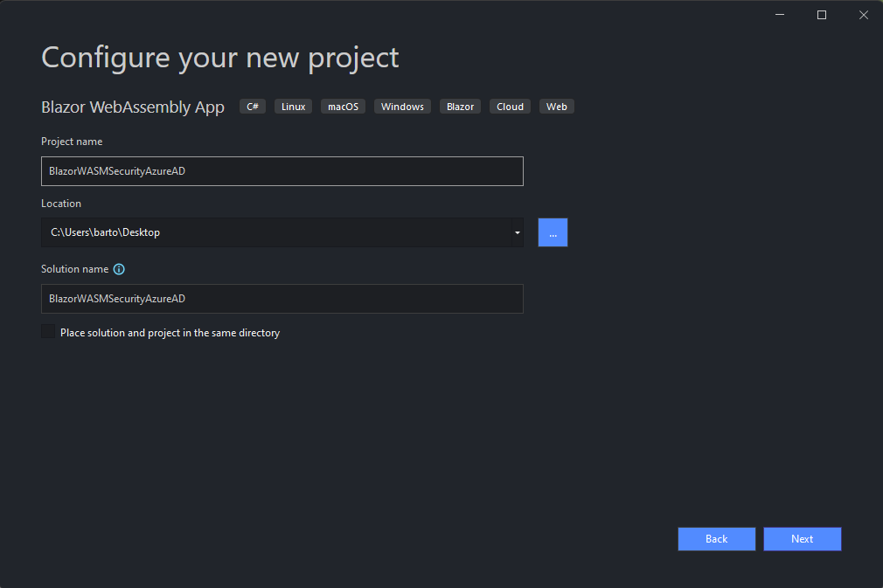Click the Solution name info icon

[x=119, y=269]
